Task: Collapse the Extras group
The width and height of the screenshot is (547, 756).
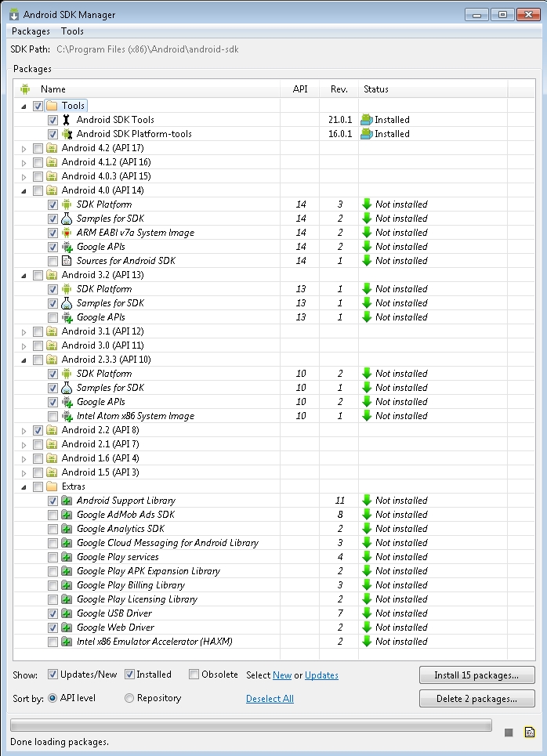Action: click(24, 487)
